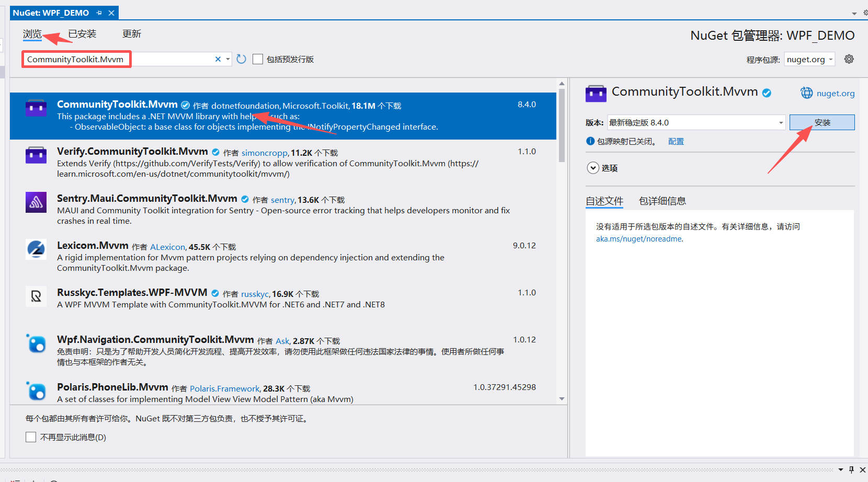Select the Wpf.Navigation.CommunityToolkit.Mvvm package title
Screen dimensions: 868x482
(155, 340)
